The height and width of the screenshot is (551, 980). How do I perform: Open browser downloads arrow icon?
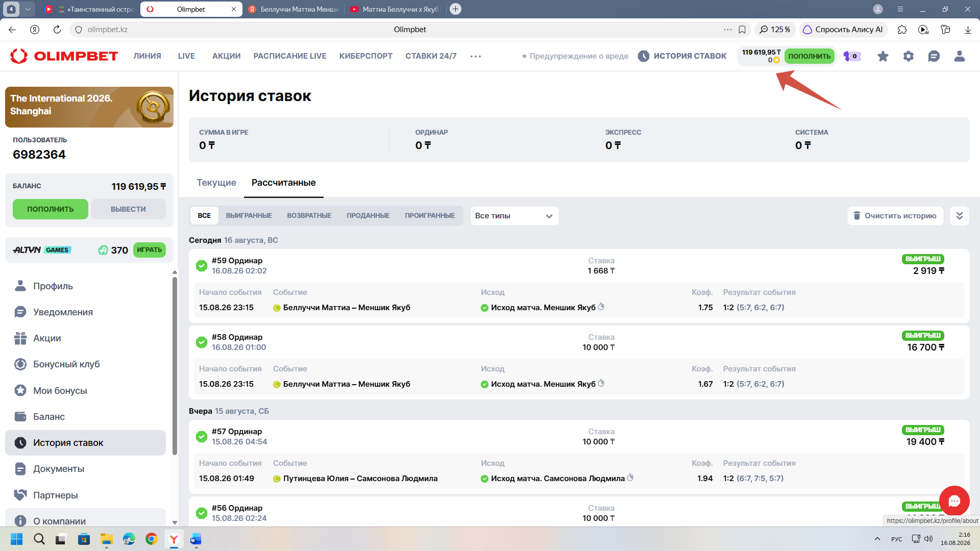[968, 30]
